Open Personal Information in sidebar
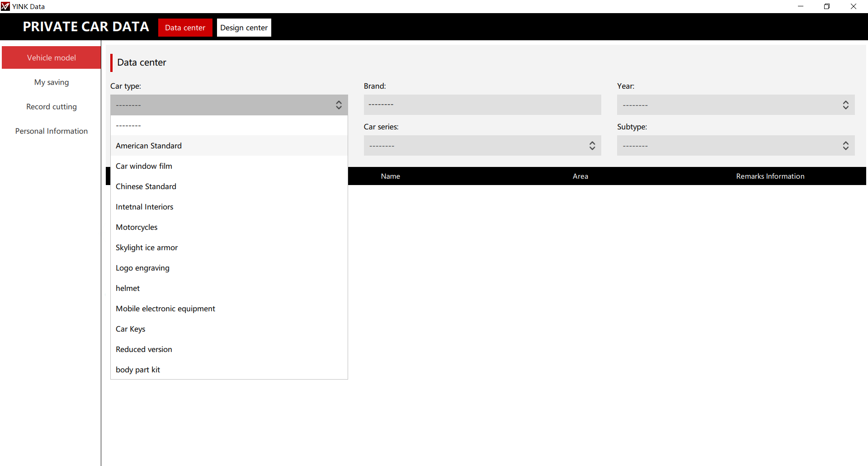This screenshot has width=868, height=466. [x=52, y=131]
